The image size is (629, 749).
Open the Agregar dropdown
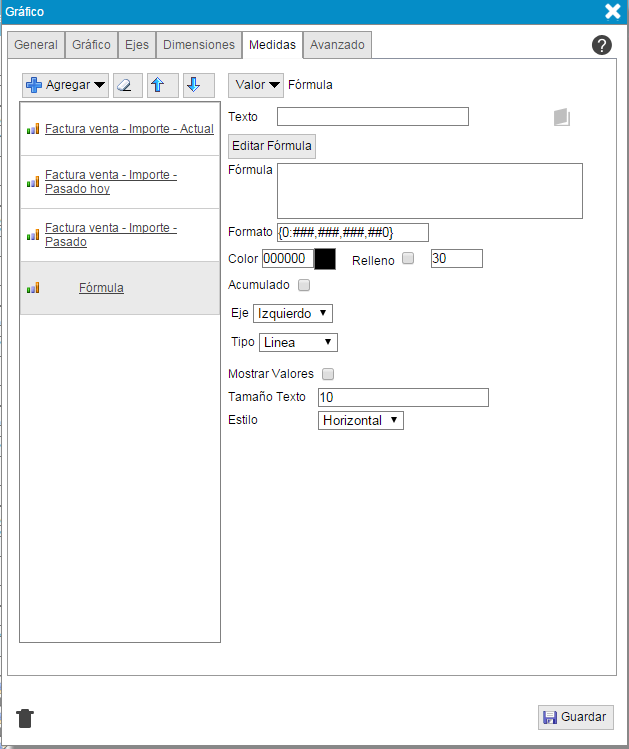coord(66,85)
